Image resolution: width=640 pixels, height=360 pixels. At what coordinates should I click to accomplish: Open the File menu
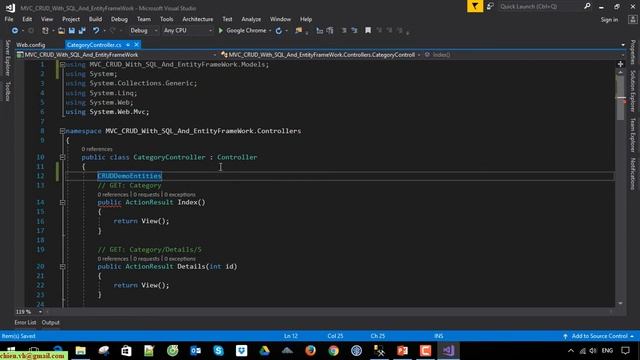tap(9, 19)
